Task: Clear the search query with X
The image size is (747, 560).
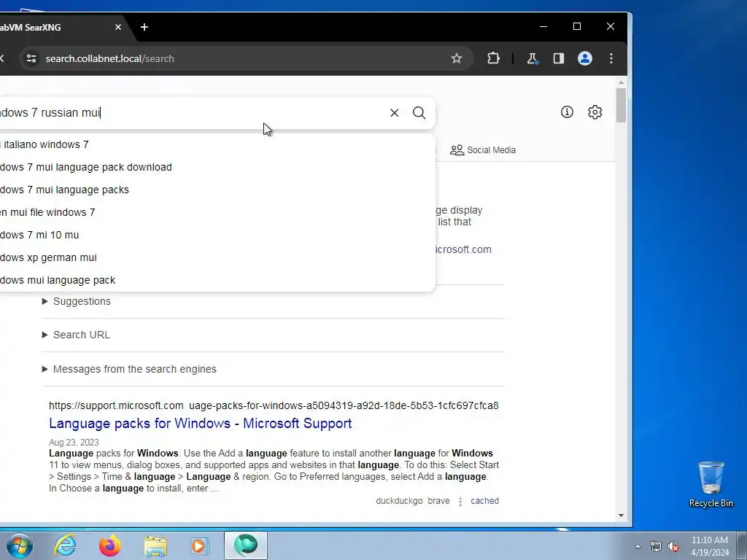Action: (395, 113)
